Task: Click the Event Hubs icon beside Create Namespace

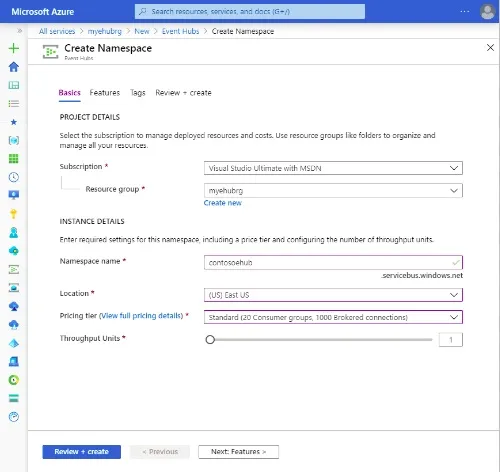Action: click(x=51, y=52)
